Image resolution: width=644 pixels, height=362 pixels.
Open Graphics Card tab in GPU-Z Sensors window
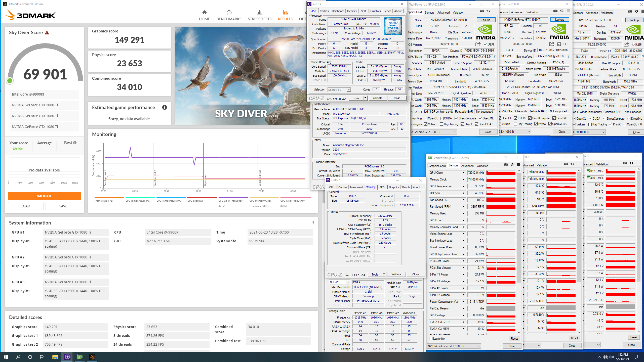tap(437, 166)
